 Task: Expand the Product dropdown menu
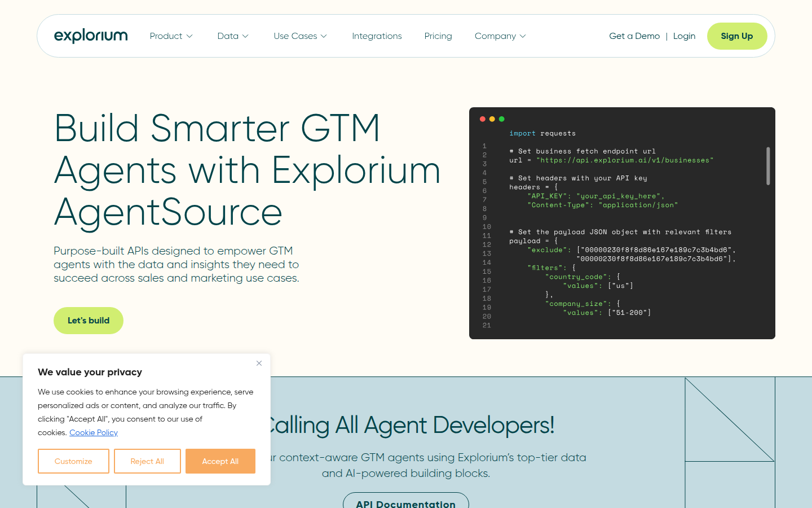coord(171,36)
